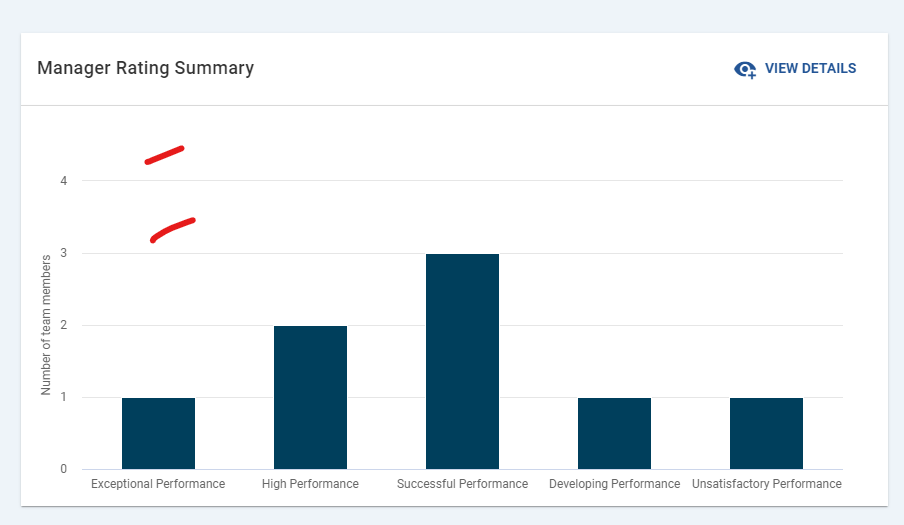
Task: Click the 'Number of team members' axis title
Action: [46, 325]
